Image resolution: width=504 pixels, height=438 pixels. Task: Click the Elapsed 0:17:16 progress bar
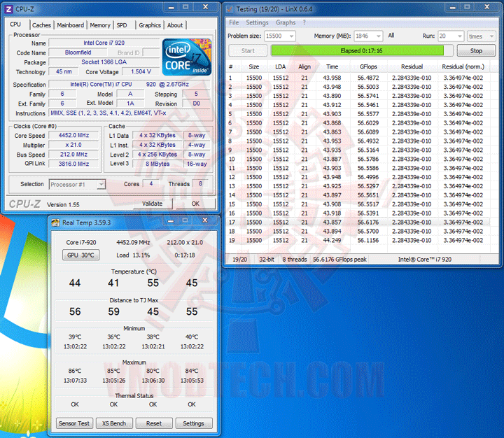click(362, 50)
